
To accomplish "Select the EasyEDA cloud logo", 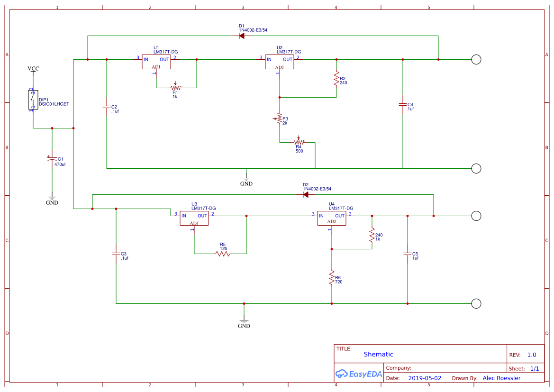I will (341, 374).
